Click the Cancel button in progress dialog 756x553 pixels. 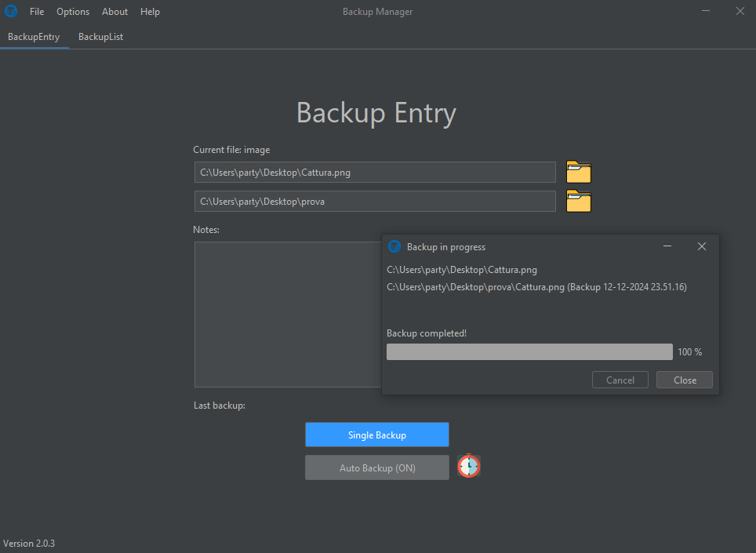pyautogui.click(x=620, y=380)
